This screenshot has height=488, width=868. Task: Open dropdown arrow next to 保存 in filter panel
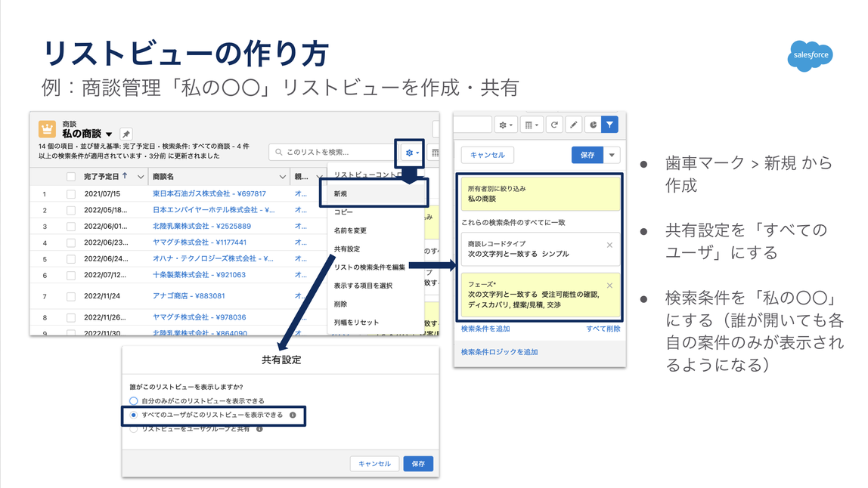[612, 155]
